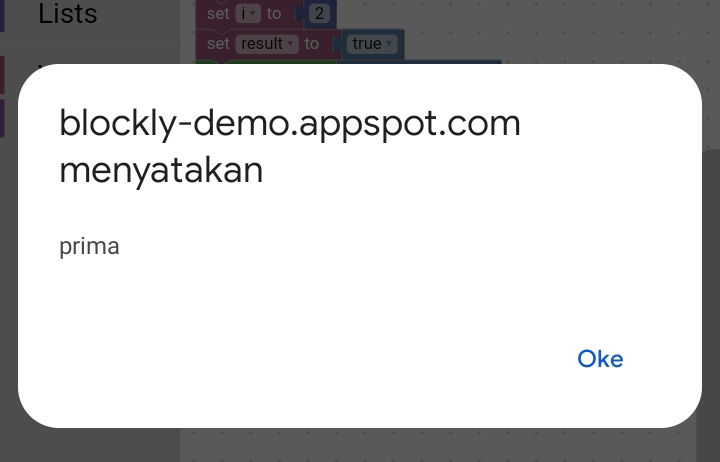Click the prima message text

point(90,246)
